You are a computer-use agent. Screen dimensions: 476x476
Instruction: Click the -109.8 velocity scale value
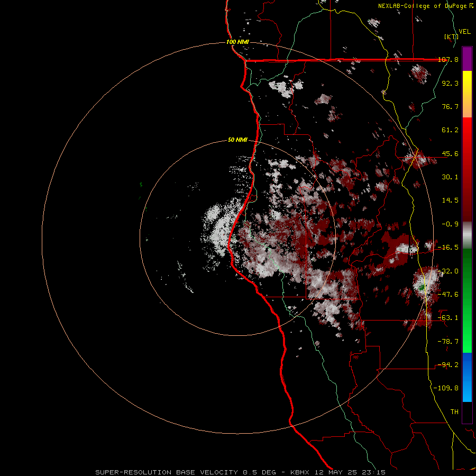point(446,388)
